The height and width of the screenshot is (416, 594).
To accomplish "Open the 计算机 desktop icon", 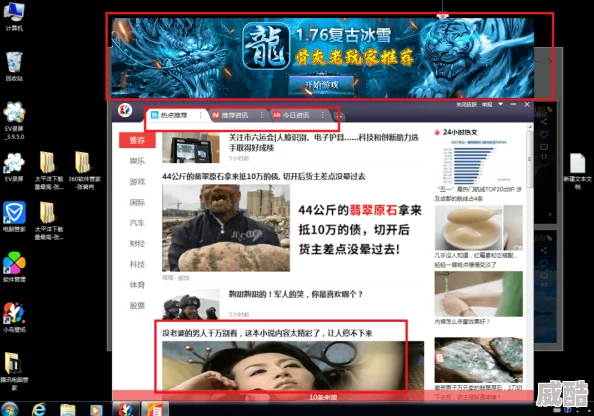I will (x=14, y=16).
